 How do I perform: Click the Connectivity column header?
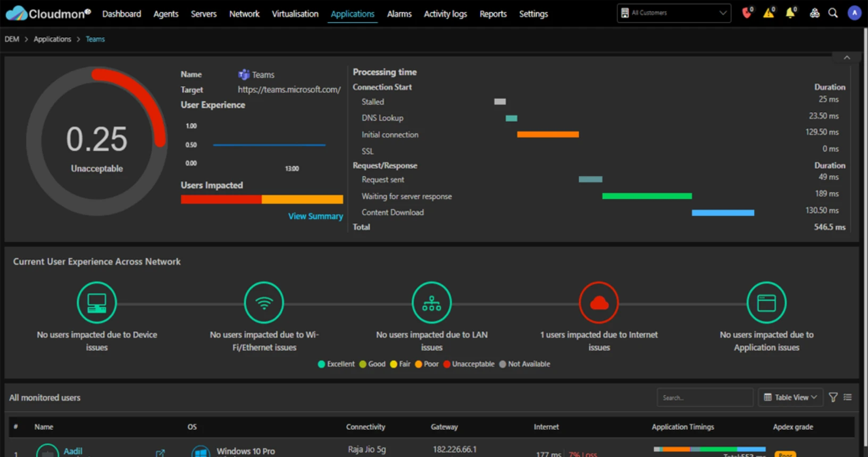[x=365, y=427]
